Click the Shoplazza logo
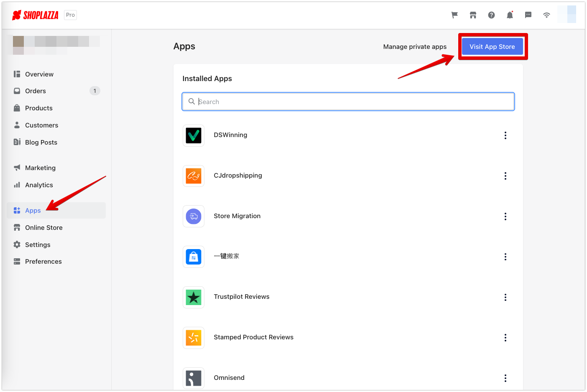Image resolution: width=587 pixels, height=392 pixels. pyautogui.click(x=35, y=15)
